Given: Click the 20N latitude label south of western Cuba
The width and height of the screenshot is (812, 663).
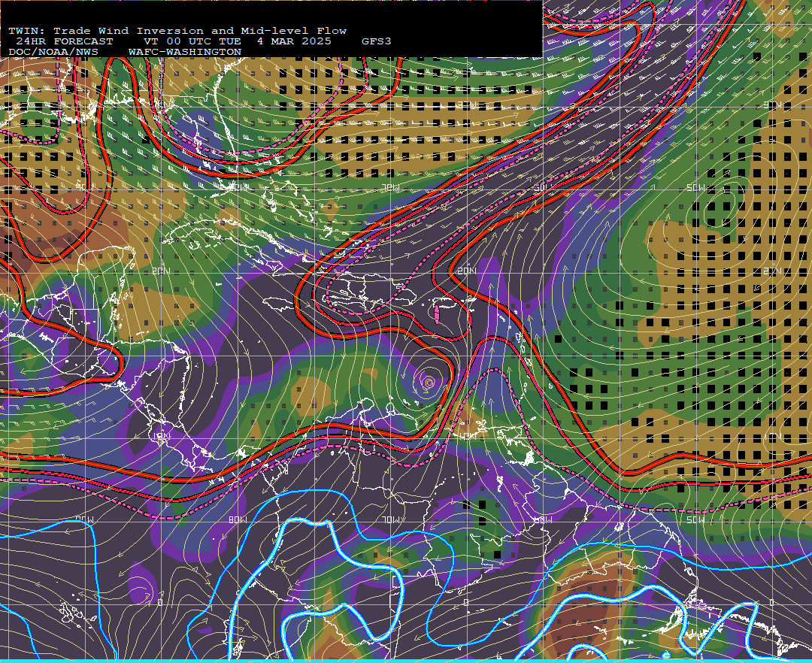Looking at the screenshot, I should [x=161, y=271].
